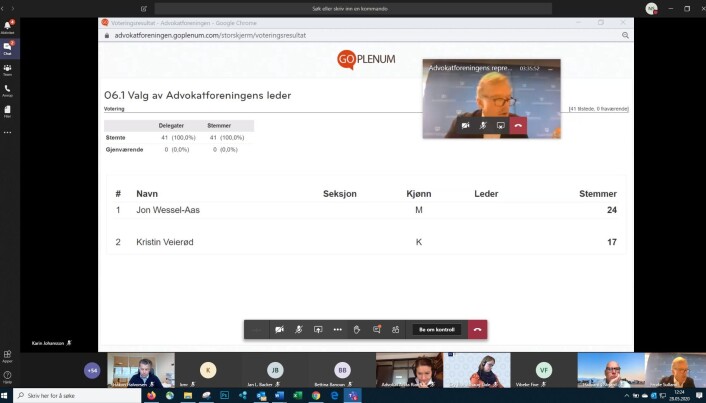The height and width of the screenshot is (403, 706).
Task: Click the Stemmer column header in results table
Action: click(x=598, y=194)
